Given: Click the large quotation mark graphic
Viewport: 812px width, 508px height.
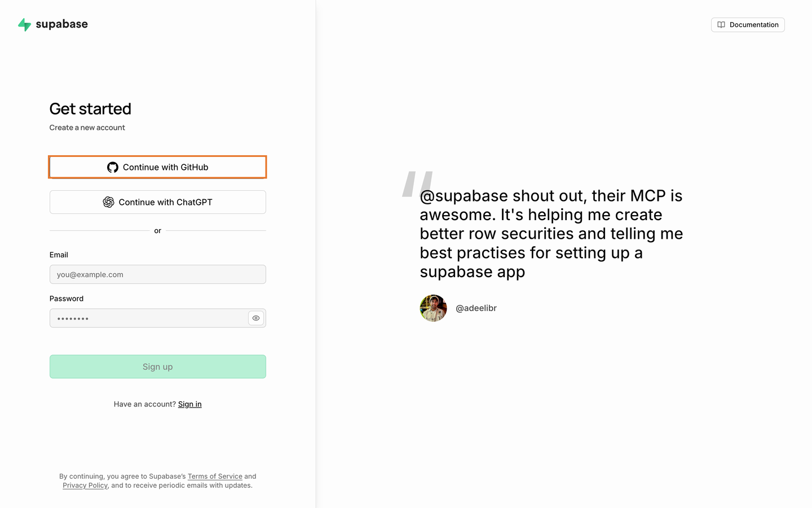Looking at the screenshot, I should pos(417,184).
